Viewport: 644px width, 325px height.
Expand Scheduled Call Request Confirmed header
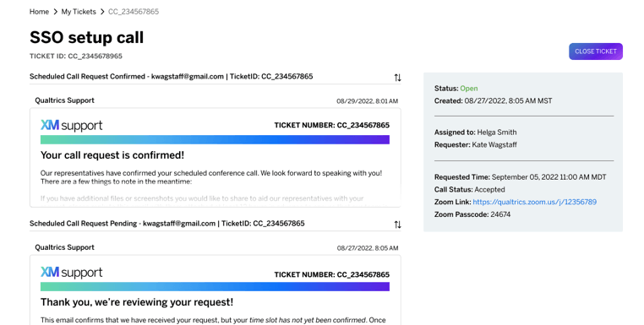(171, 76)
